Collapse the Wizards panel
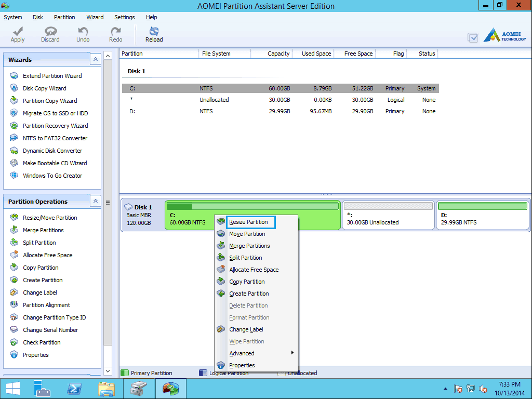The width and height of the screenshot is (532, 399). point(96,59)
